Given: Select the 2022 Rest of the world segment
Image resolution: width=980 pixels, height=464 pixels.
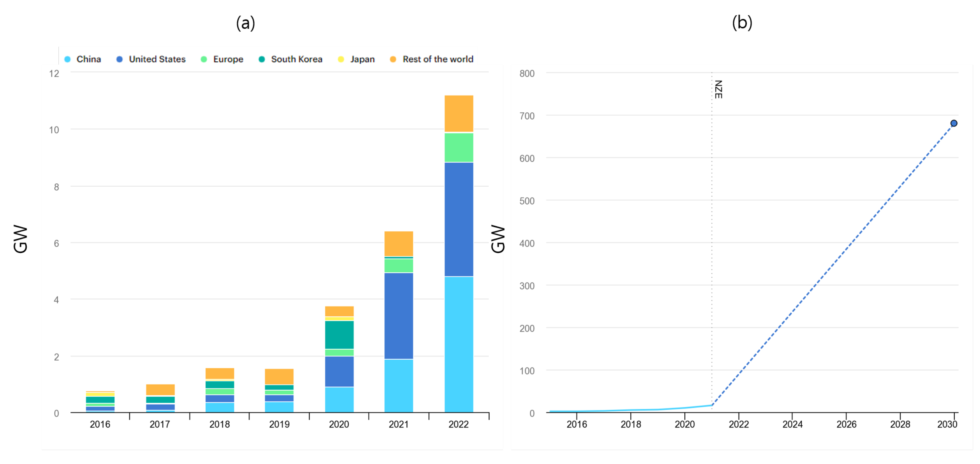Looking at the screenshot, I should (459, 114).
